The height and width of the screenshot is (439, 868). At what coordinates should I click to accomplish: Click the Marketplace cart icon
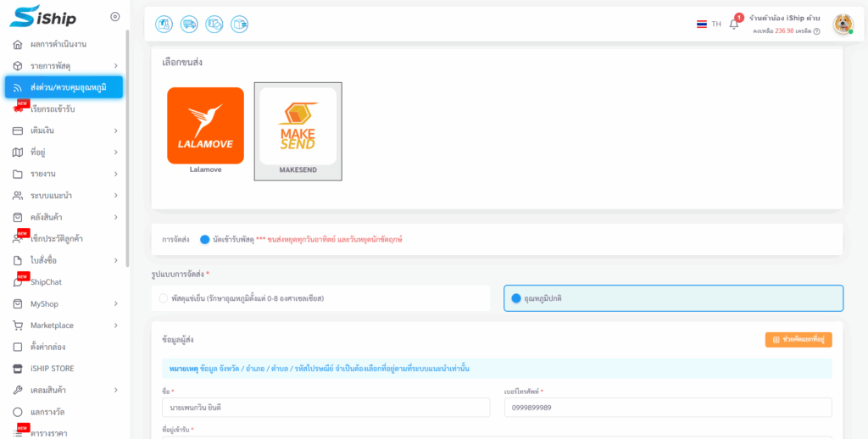point(18,325)
